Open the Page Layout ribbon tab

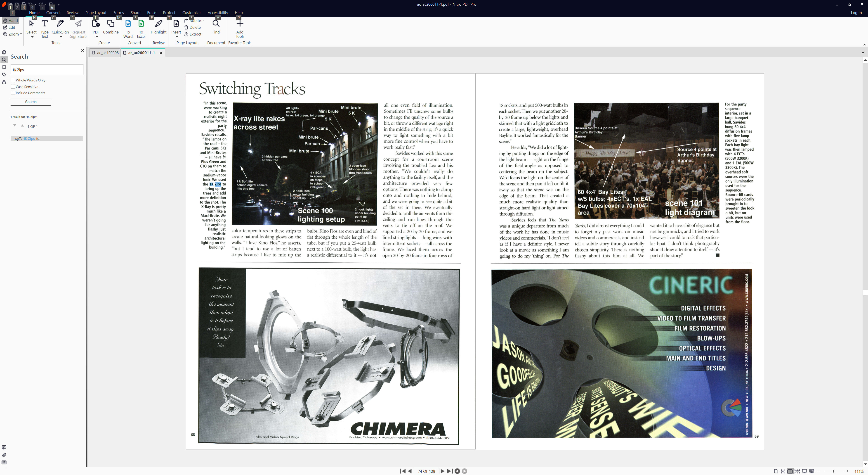pyautogui.click(x=96, y=12)
